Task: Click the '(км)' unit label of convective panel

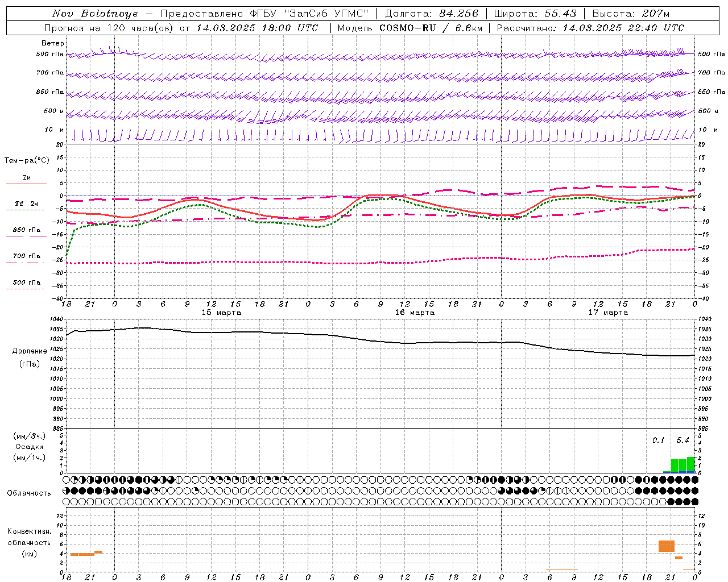Action: 30,554
